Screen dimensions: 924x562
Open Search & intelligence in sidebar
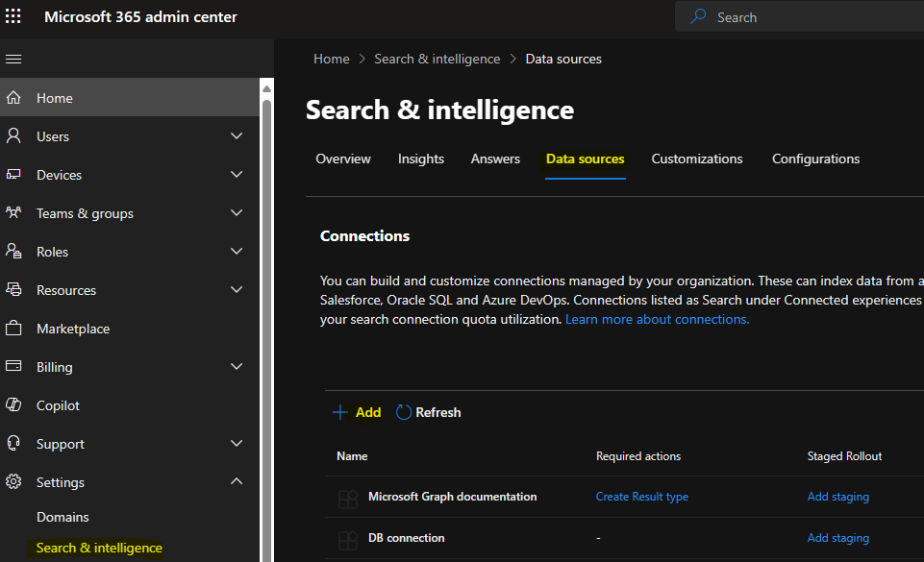tap(99, 548)
